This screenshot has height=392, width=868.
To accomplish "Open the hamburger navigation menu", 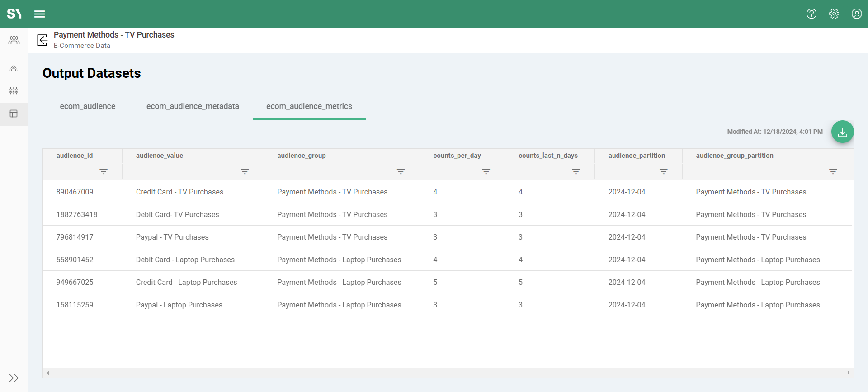I will pos(39,14).
